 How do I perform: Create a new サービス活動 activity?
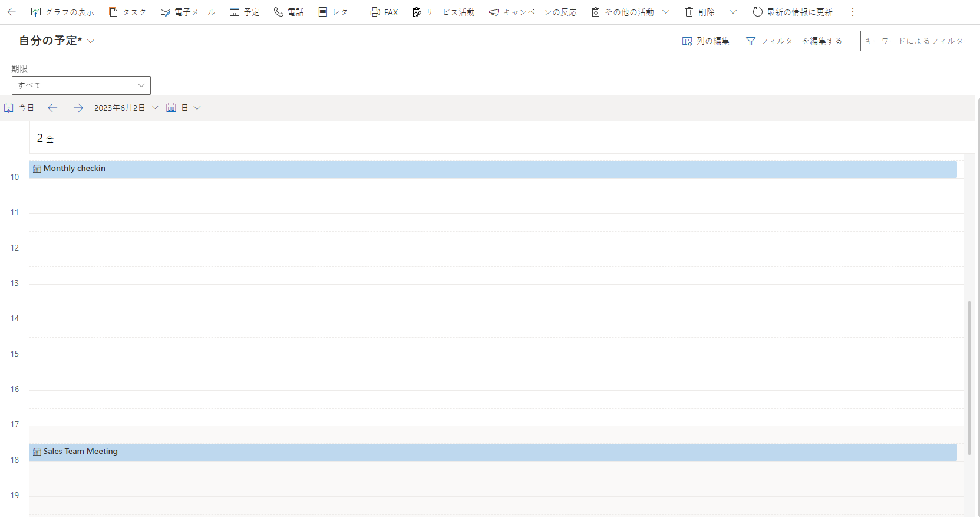[443, 12]
